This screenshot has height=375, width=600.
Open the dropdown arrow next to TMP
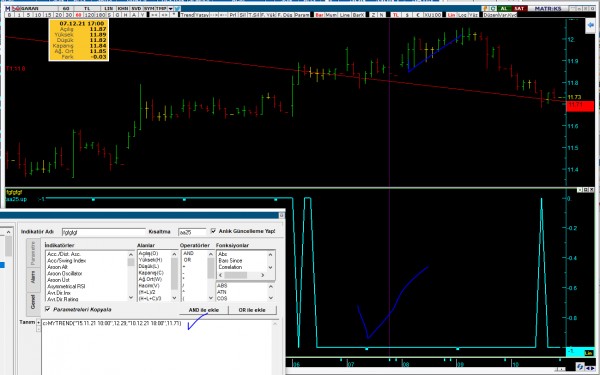coord(171,8)
